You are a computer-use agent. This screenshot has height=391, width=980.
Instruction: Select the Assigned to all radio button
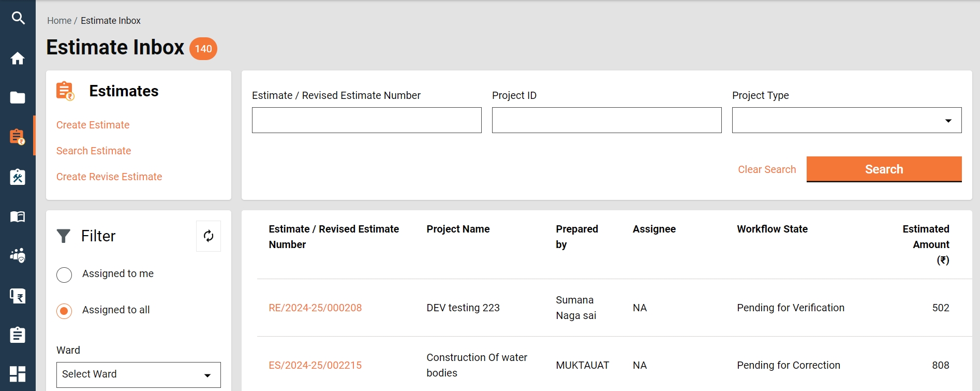[64, 311]
